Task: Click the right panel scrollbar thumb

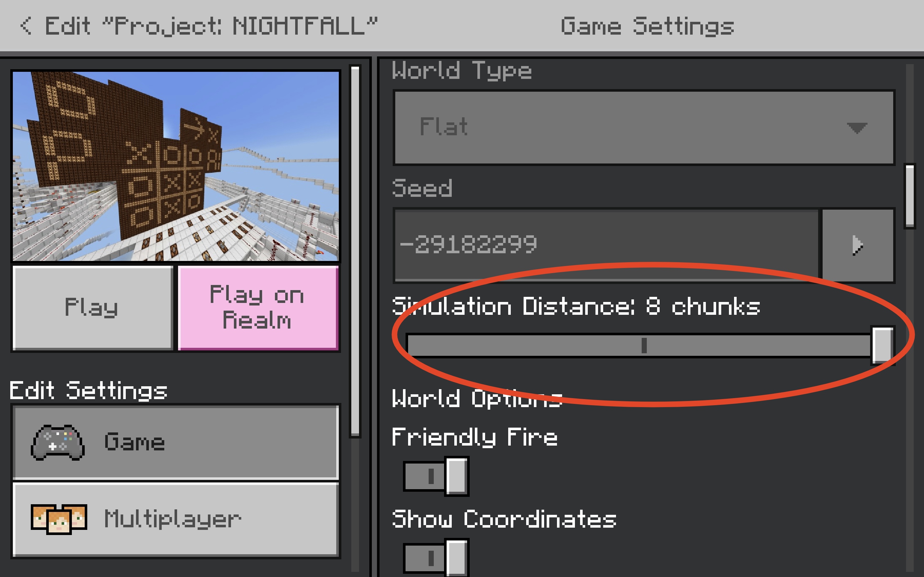Action: click(910, 196)
